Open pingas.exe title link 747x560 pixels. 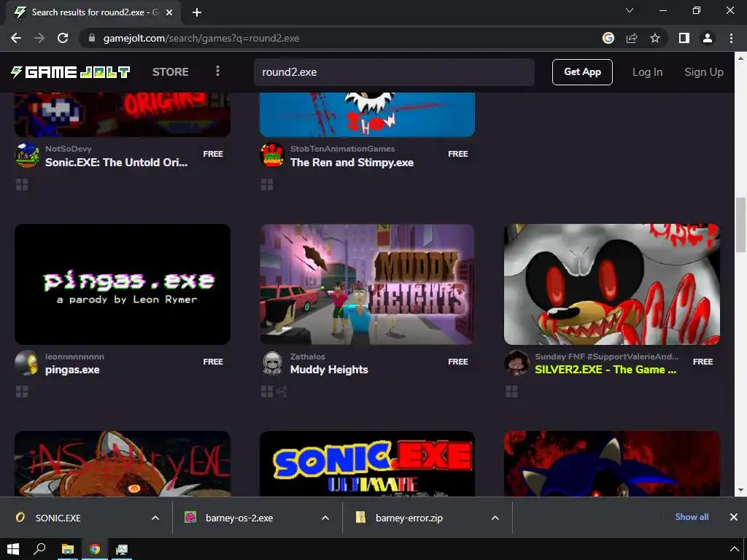click(72, 370)
